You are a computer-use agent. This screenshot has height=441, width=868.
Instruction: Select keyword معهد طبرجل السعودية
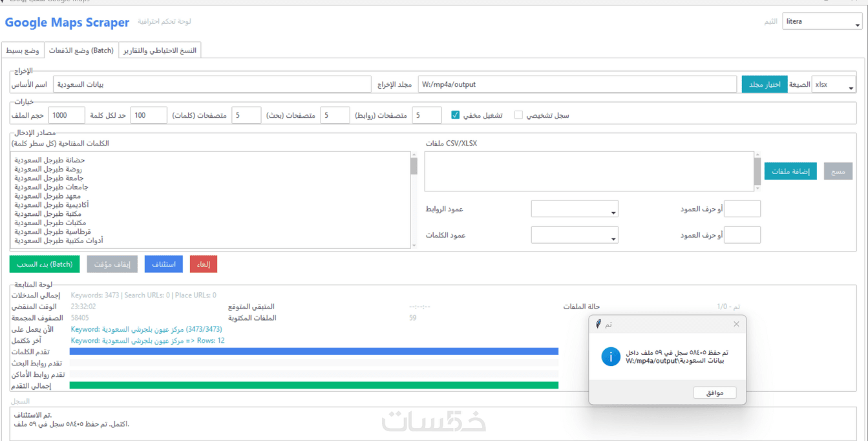(48, 196)
